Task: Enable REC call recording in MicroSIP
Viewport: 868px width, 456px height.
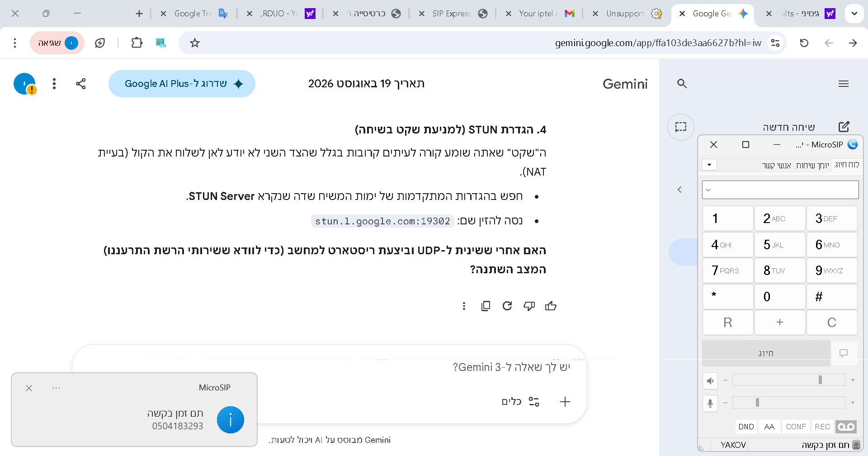Action: point(822,427)
